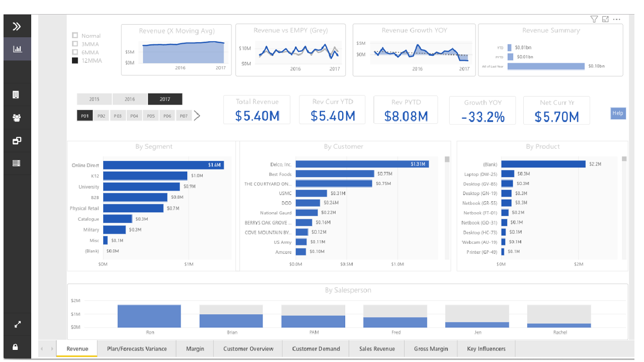The image size is (644, 362).
Task: Open the more options ellipsis menu
Action: tap(617, 19)
